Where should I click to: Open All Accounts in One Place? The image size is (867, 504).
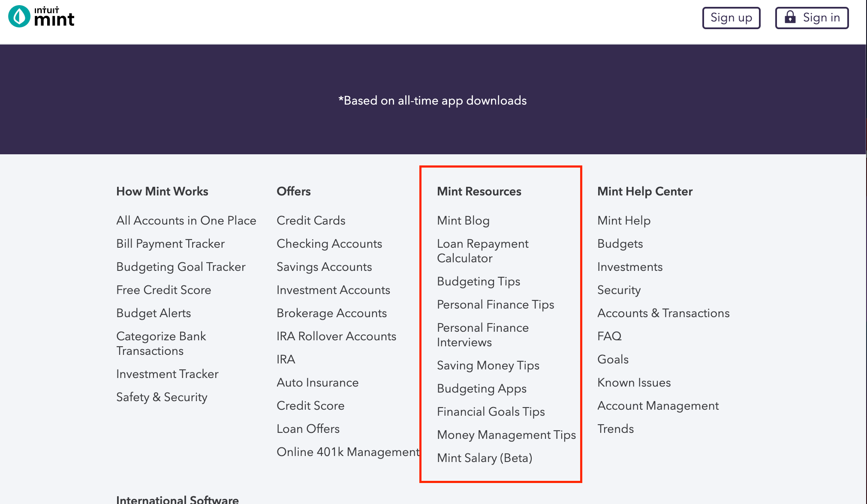[x=186, y=220]
